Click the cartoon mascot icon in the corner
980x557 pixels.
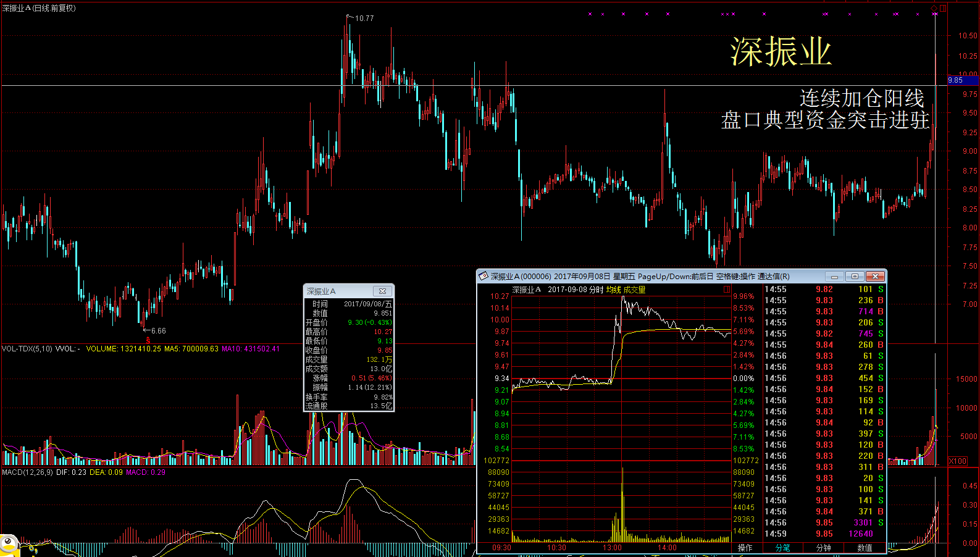click(9, 545)
